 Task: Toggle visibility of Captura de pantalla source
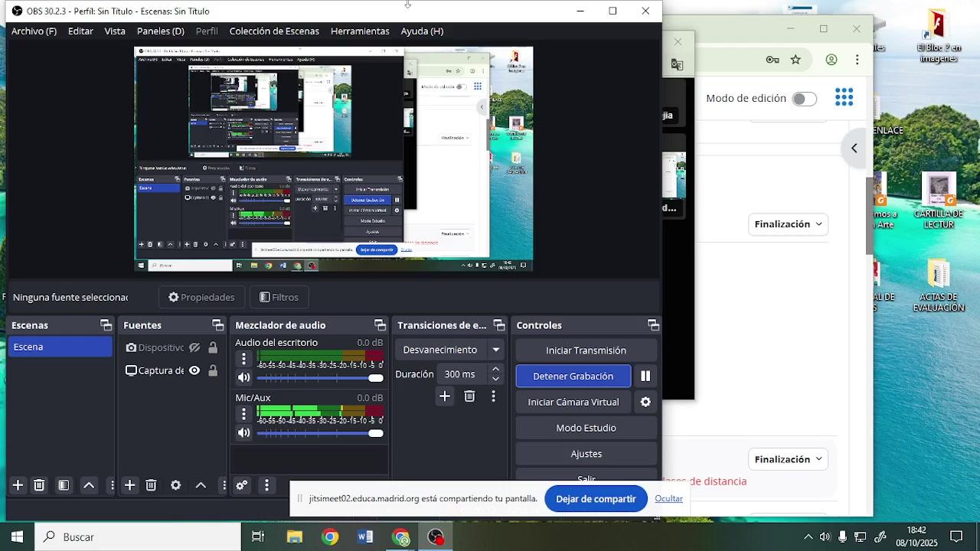[x=194, y=371]
